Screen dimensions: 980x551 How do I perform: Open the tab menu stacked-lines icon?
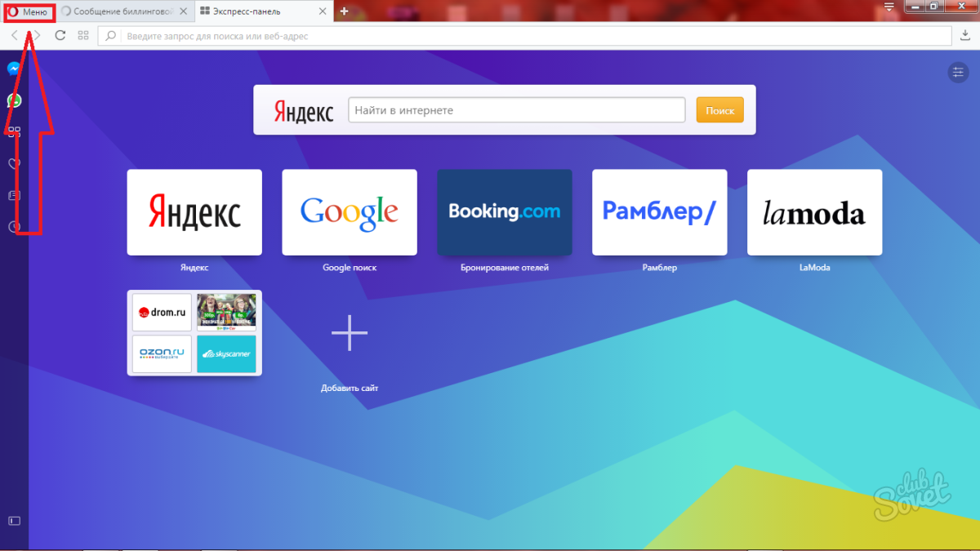[889, 6]
